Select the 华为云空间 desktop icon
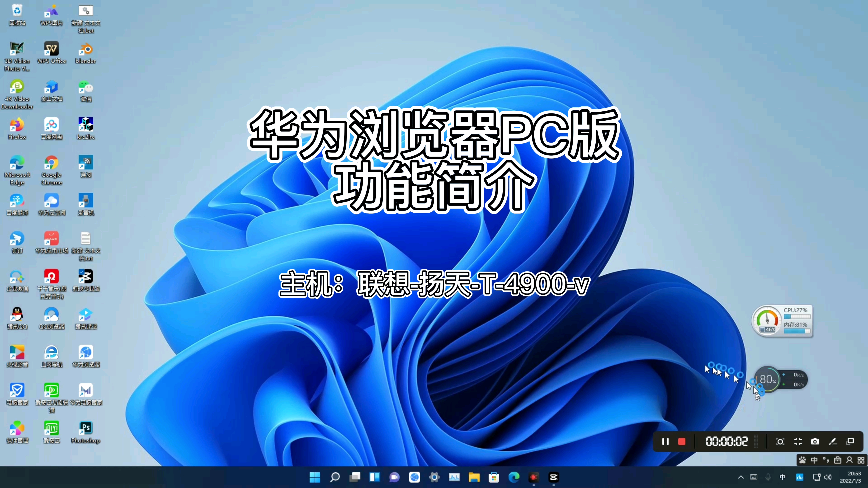The width and height of the screenshot is (868, 488). point(51,204)
